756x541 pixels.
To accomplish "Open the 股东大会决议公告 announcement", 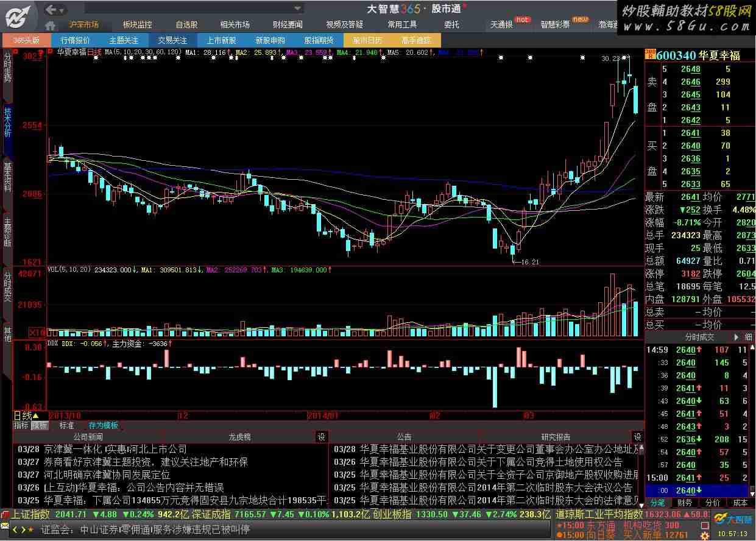I will (x=496, y=487).
